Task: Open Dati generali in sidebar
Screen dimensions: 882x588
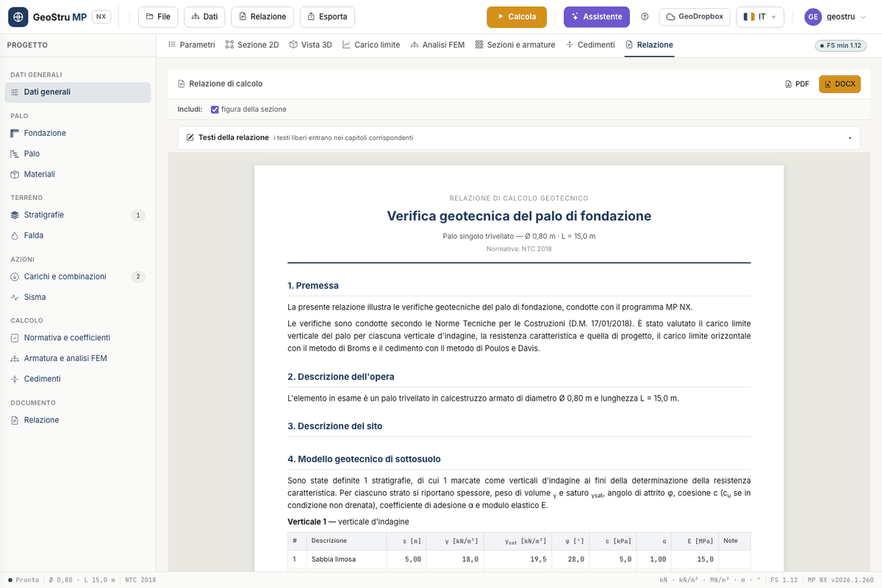Action: (x=78, y=93)
